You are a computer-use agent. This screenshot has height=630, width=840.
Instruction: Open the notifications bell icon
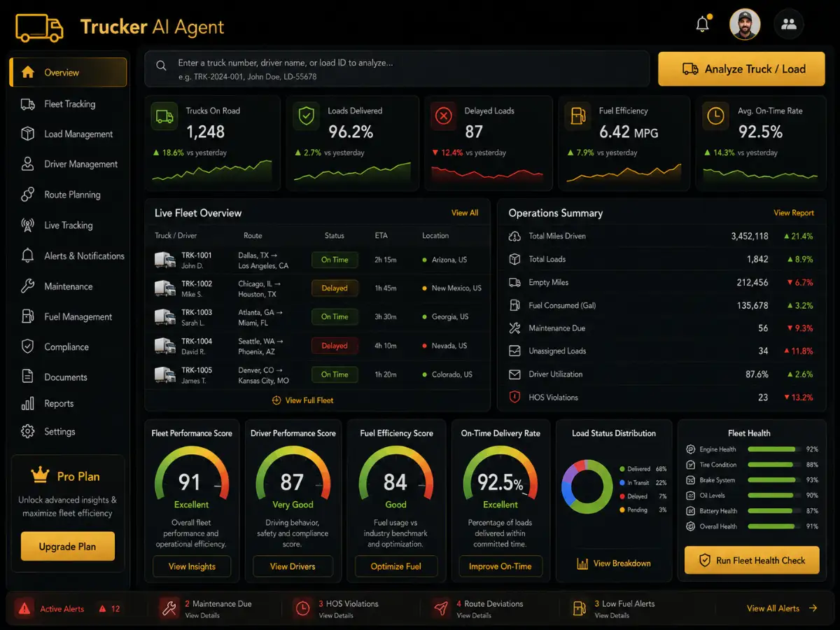702,24
